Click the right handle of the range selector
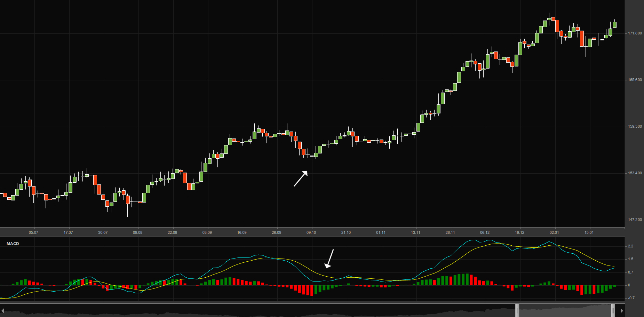Viewport: 644px width, 317px height. (x=613, y=310)
